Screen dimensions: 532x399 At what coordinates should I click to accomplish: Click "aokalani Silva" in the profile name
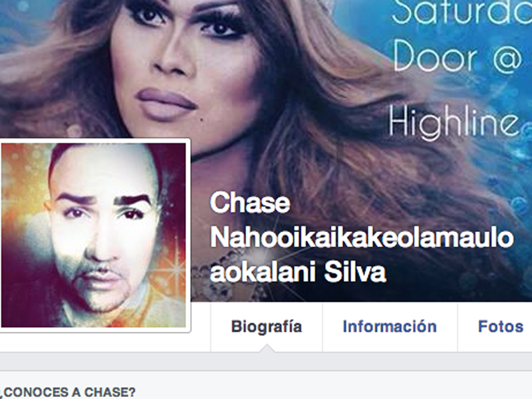pyautogui.click(x=298, y=272)
